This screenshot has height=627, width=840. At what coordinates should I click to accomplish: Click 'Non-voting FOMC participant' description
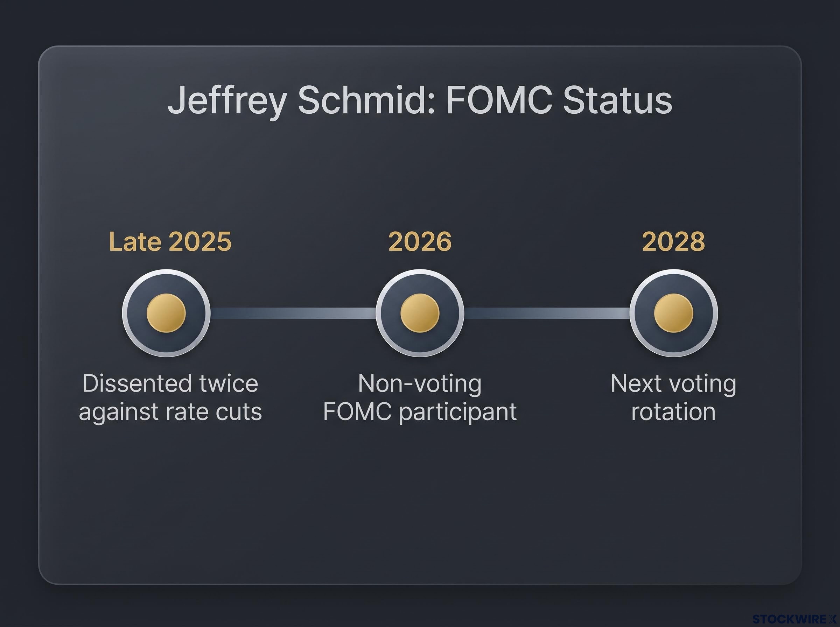click(420, 397)
